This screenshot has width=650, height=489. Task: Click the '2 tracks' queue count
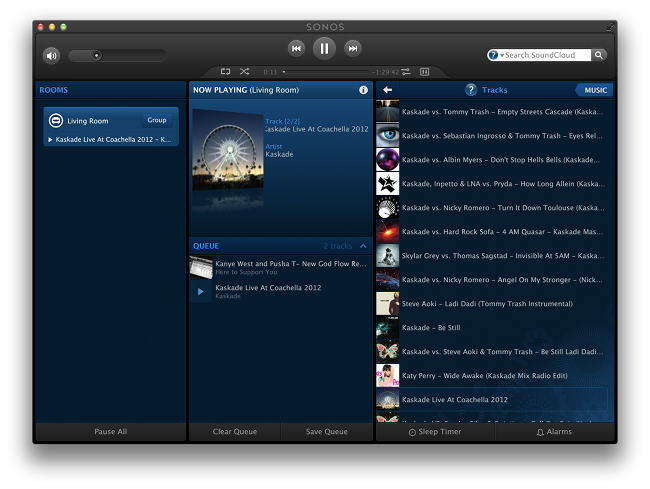point(337,246)
